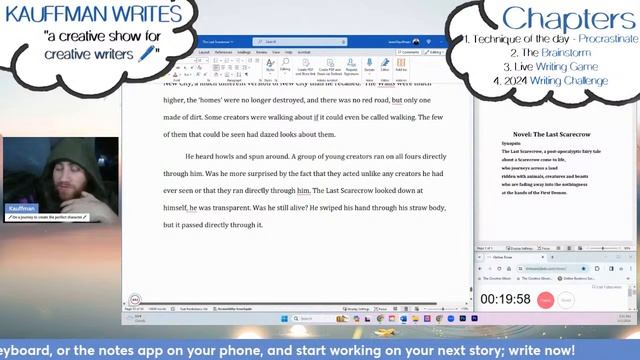640x360 pixels.
Task: Open the Help ribbon tab
Action: click(289, 52)
